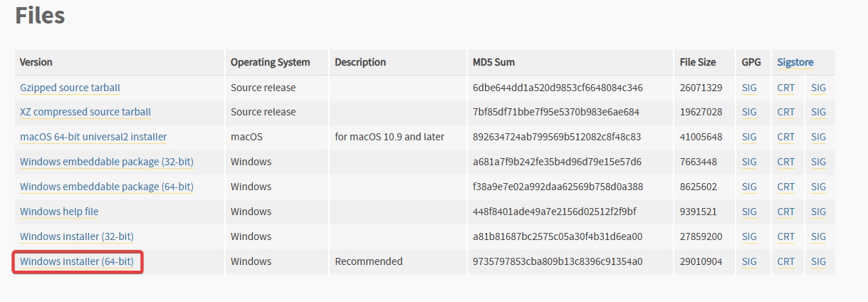Click macOS 64-bit universal2 installer link
This screenshot has height=302, width=868.
93,137
